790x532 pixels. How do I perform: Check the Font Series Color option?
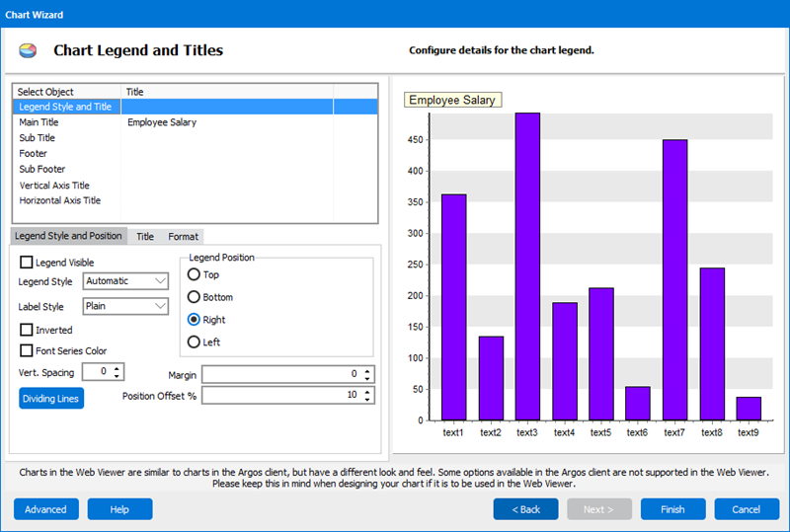27,350
